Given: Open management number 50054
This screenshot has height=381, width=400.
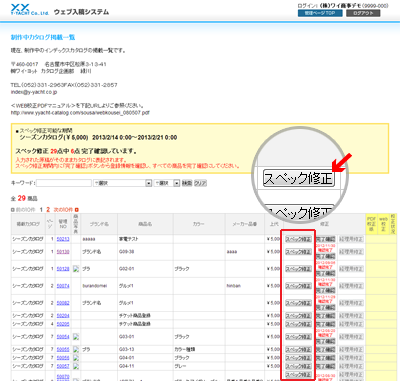Looking at the screenshot, I should coord(63,337).
